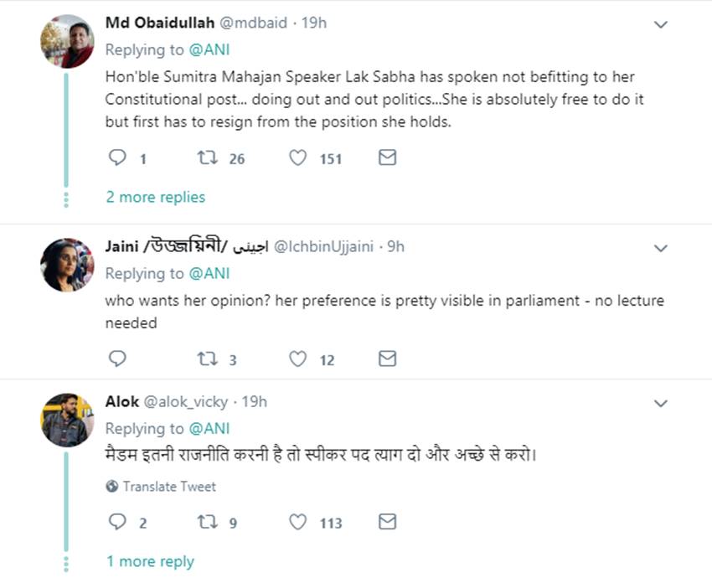This screenshot has height=588, width=712.
Task: Show the 1 more reply thread
Action: click(150, 561)
